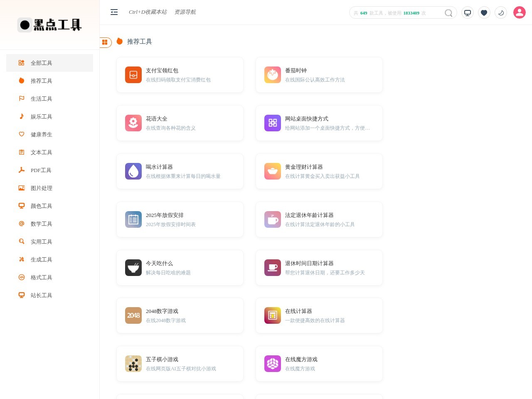Click the 退休时间日期计算器 coffee icon
Viewport: 532px width, 399px height.
pyautogui.click(x=273, y=268)
